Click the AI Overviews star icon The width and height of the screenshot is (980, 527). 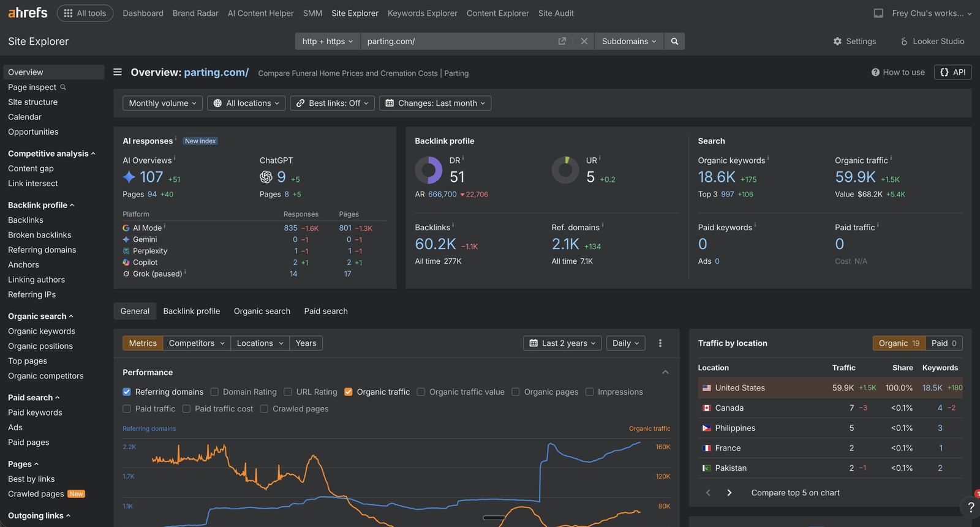point(129,177)
